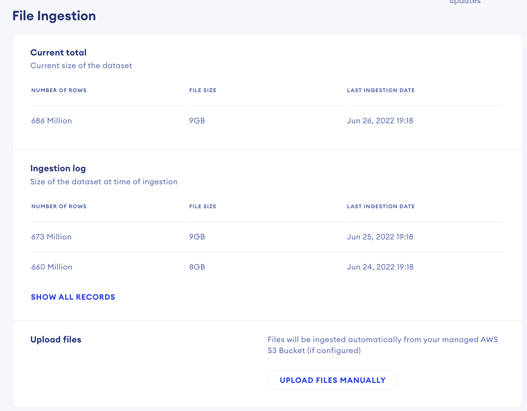Click the Current total FILE SIZE header
The width and height of the screenshot is (527, 411).
coord(203,90)
